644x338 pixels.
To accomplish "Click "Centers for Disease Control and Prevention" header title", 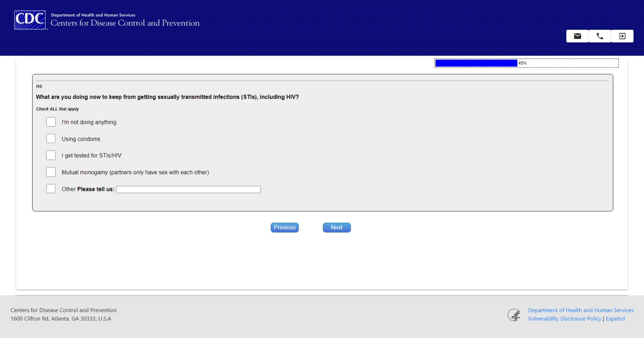I will pyautogui.click(x=125, y=23).
